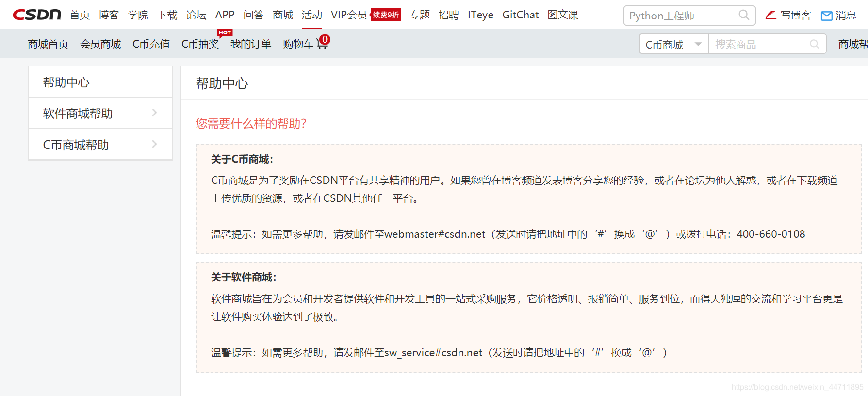Click the 续费9折 badge
Screen dimensions: 868x396
[386, 15]
